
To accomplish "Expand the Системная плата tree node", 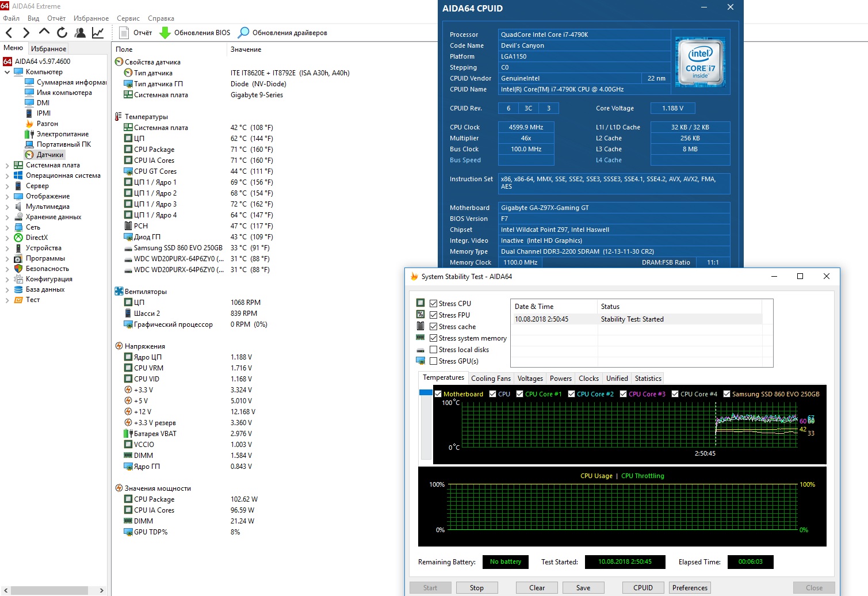I will [7, 165].
